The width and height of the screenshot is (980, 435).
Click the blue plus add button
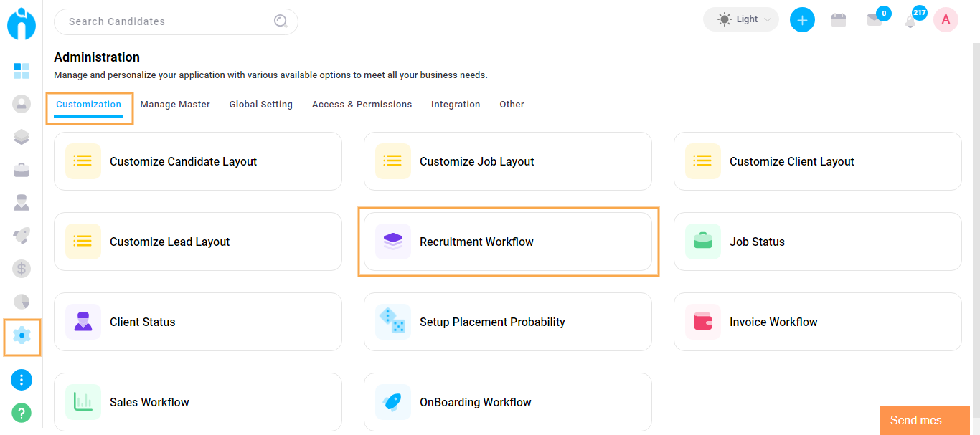coord(802,20)
